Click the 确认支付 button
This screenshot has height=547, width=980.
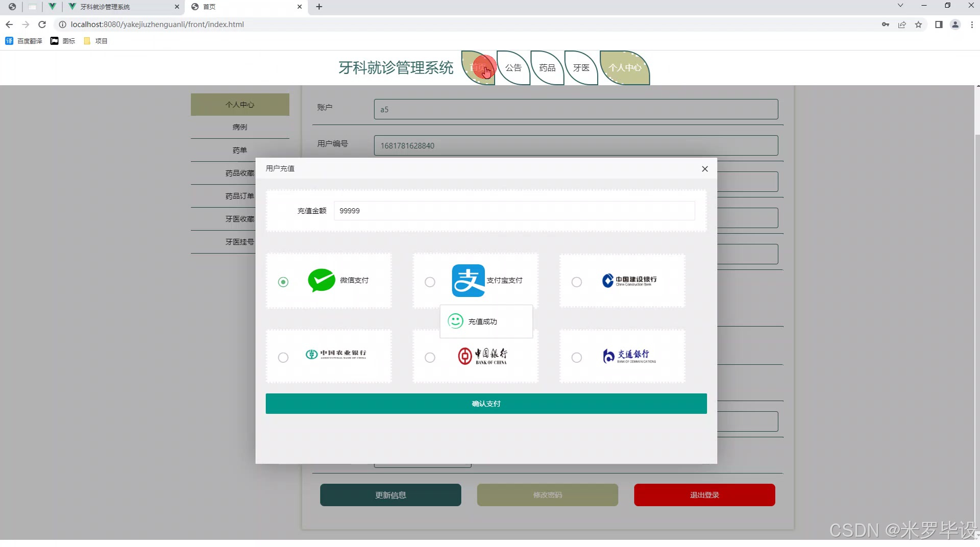(x=486, y=404)
